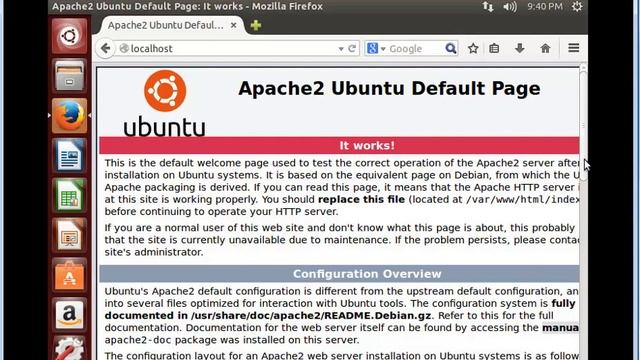Click the 9:40 PM clock indicator

coord(544,7)
